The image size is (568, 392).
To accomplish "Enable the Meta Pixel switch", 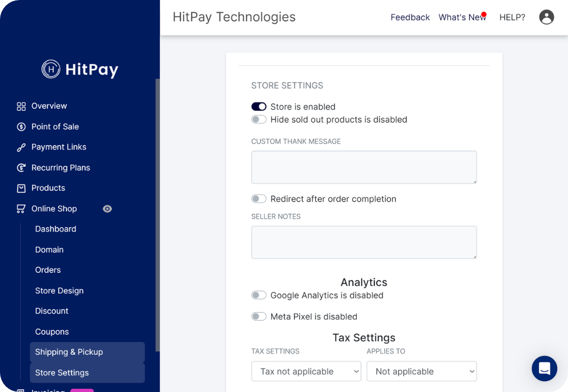I will click(258, 316).
